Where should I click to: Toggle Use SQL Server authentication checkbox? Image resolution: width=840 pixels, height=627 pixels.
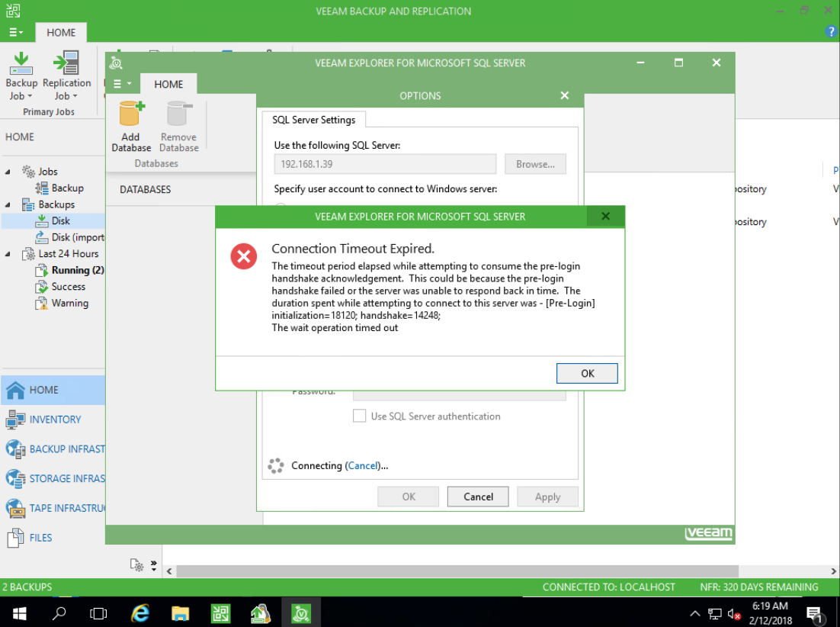[x=360, y=416]
